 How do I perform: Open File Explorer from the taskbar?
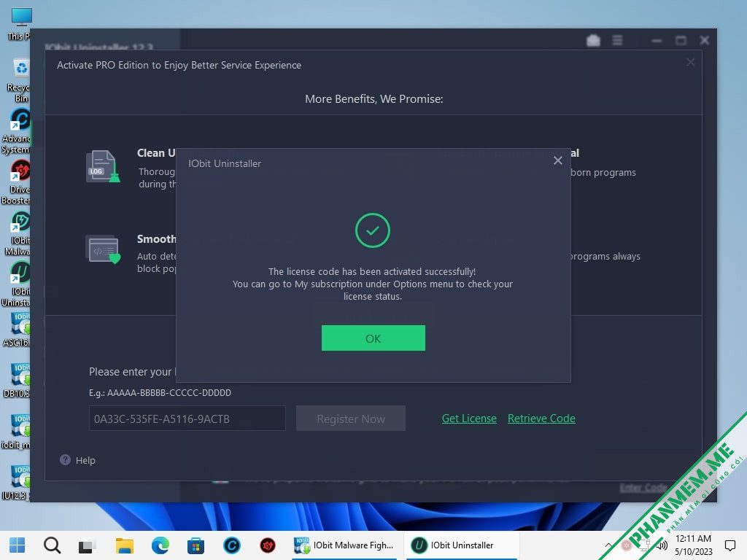click(x=124, y=545)
